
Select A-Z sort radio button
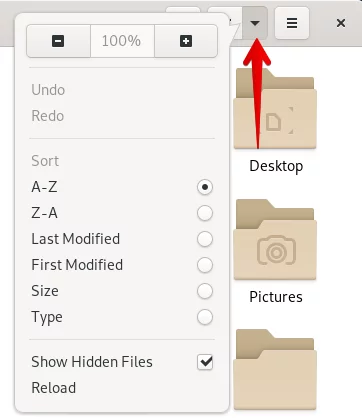205,187
